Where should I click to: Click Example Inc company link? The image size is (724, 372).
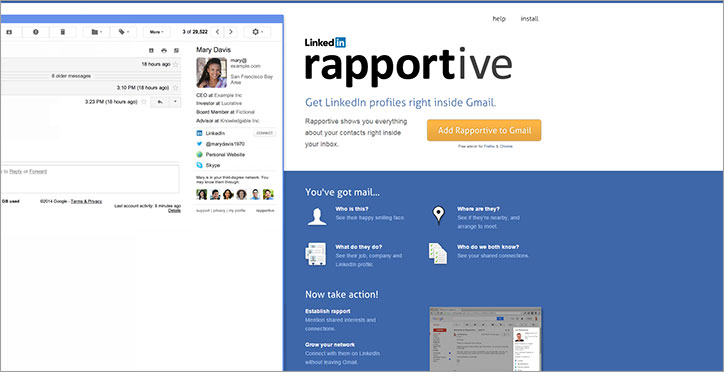[228, 95]
